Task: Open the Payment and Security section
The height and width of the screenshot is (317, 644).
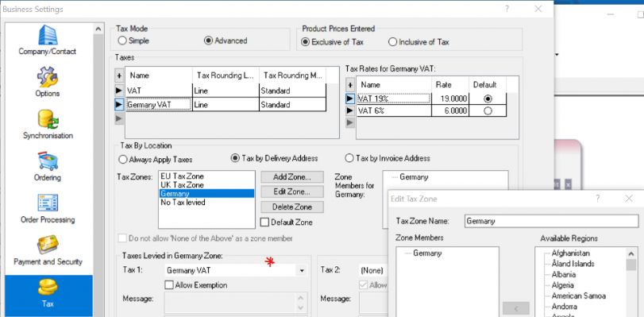Action: (x=48, y=251)
